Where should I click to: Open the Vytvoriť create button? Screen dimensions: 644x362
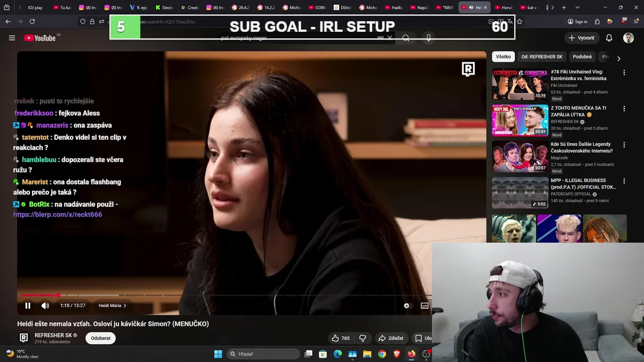pos(582,38)
